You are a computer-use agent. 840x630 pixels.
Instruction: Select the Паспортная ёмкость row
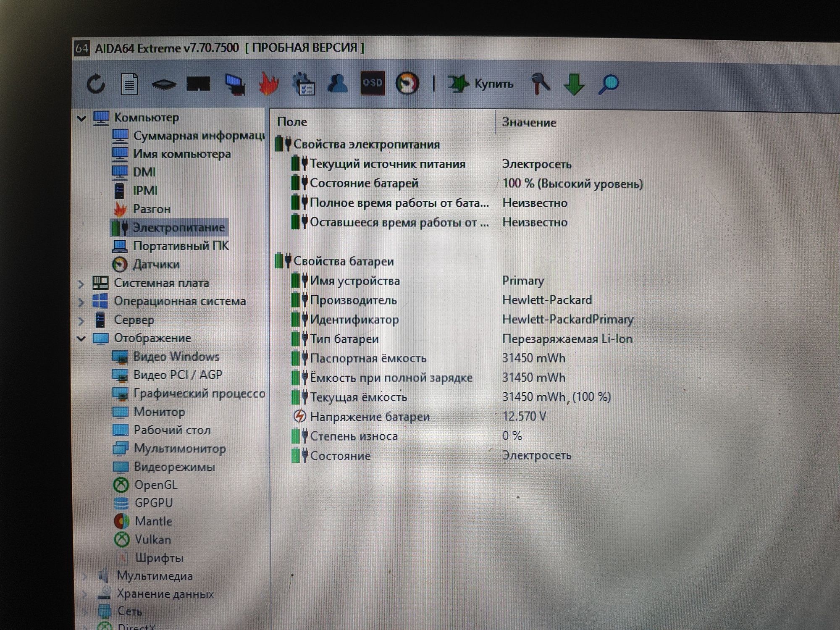point(428,358)
